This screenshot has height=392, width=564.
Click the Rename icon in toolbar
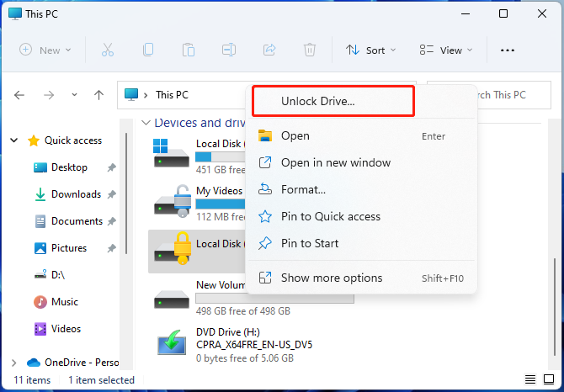pos(229,50)
